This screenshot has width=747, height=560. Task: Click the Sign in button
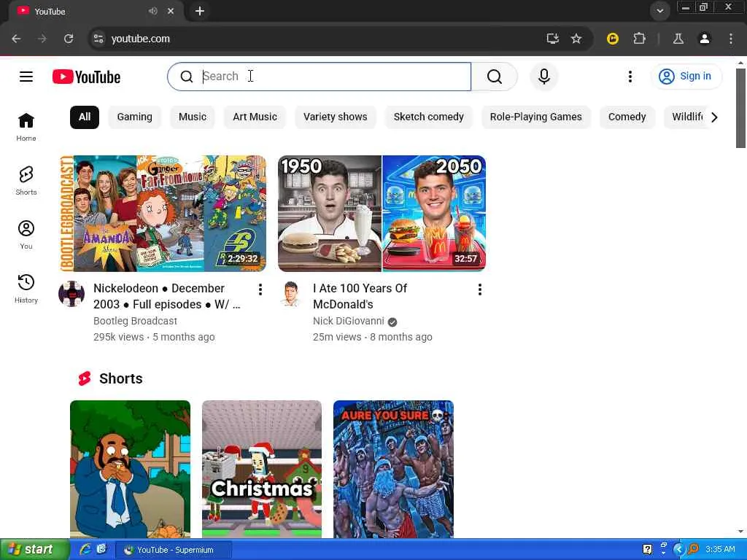coord(686,76)
